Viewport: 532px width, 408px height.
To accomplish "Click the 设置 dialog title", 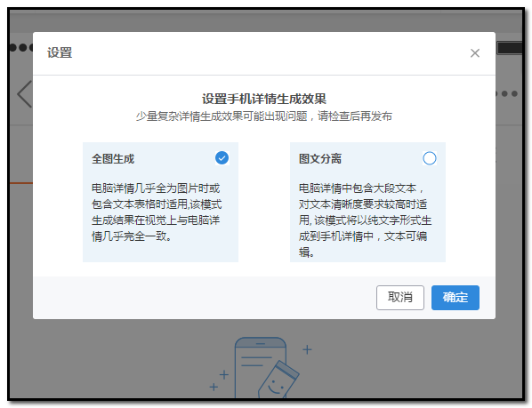I will point(60,52).
